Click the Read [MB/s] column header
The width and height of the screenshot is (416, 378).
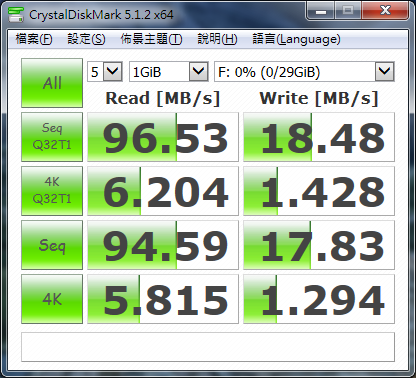coord(163,98)
